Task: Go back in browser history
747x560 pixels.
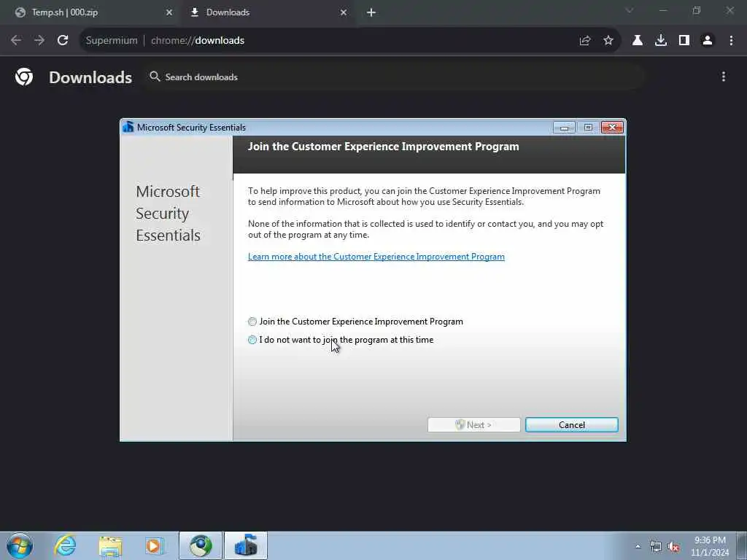Action: (x=16, y=41)
